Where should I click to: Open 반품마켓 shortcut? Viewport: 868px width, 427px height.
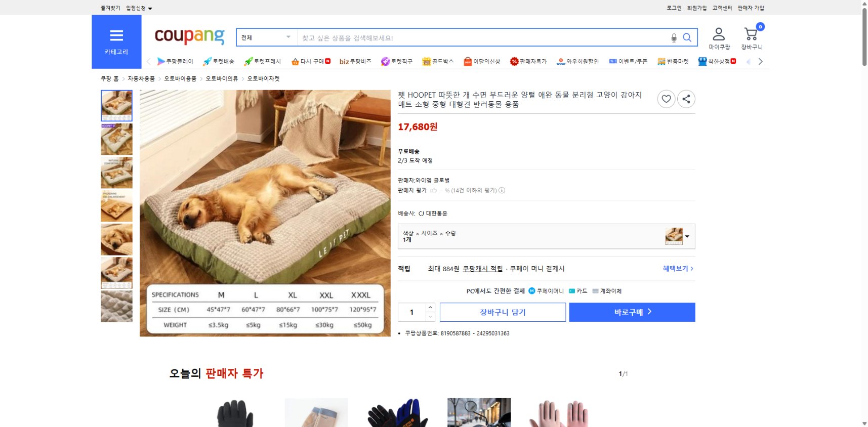point(673,61)
